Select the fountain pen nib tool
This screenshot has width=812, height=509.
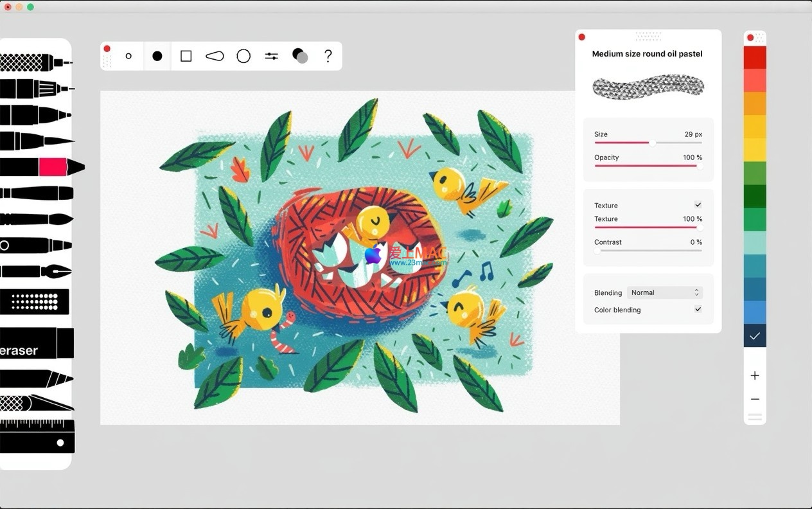[x=36, y=271]
